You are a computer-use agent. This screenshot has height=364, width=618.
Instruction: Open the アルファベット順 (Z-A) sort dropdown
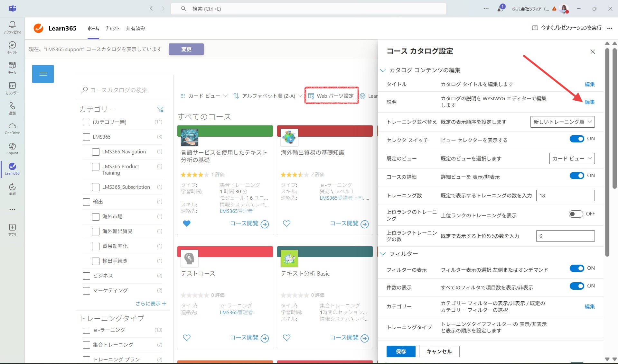coord(268,96)
